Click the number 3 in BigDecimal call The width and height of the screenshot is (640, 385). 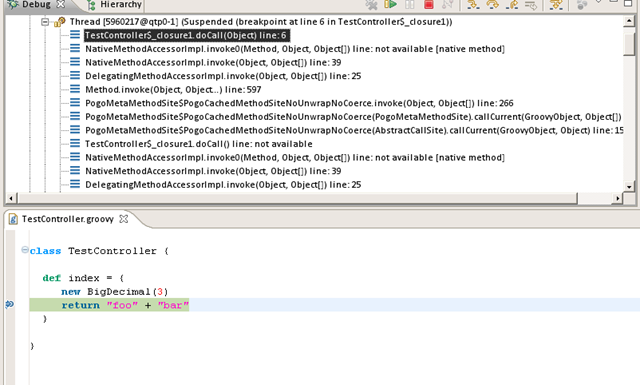[x=160, y=292]
